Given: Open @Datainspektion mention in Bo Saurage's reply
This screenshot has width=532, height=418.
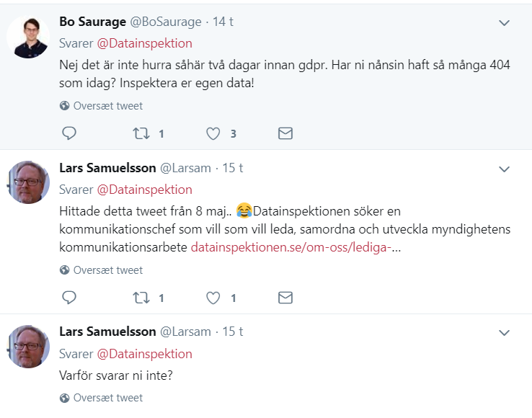Looking at the screenshot, I should pos(144,43).
